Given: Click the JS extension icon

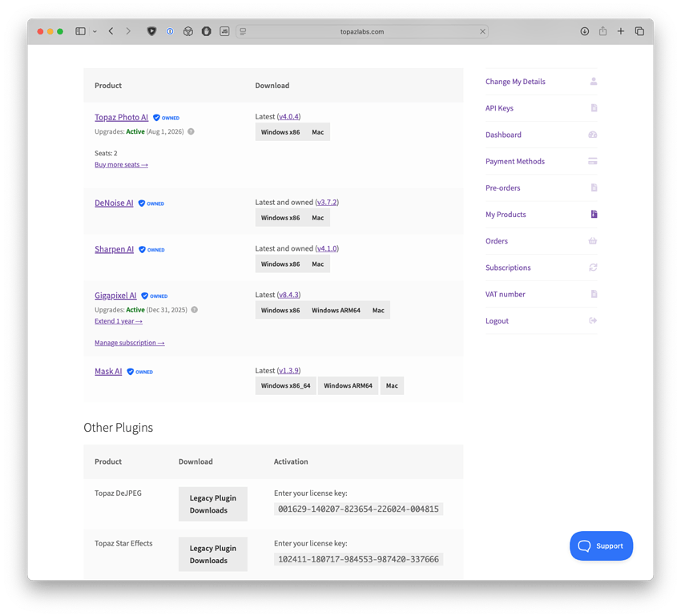Looking at the screenshot, I should (224, 31).
